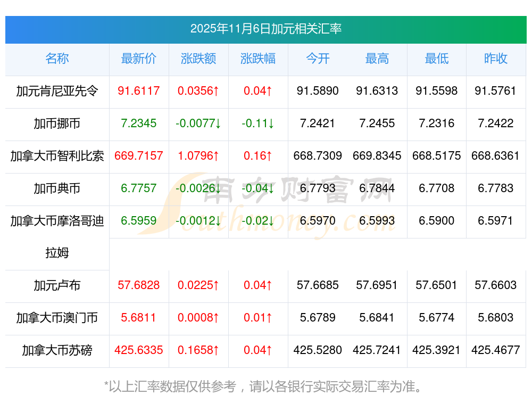The height and width of the screenshot is (403, 532).
Task: Click high value 6.5993
Action: 377,221
